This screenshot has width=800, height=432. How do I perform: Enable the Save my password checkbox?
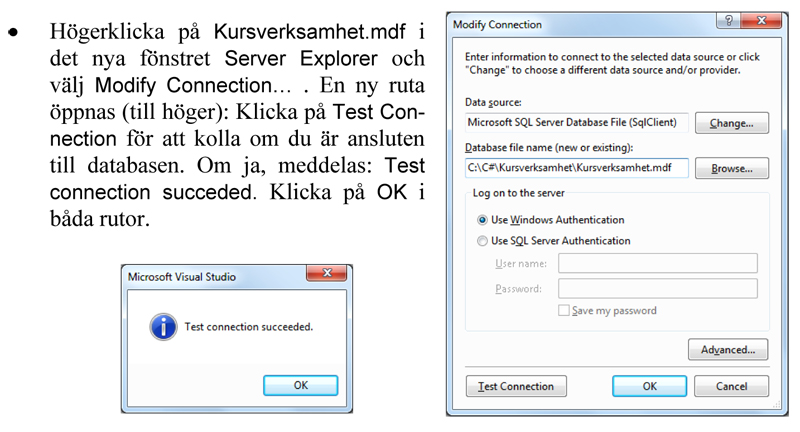pos(564,311)
